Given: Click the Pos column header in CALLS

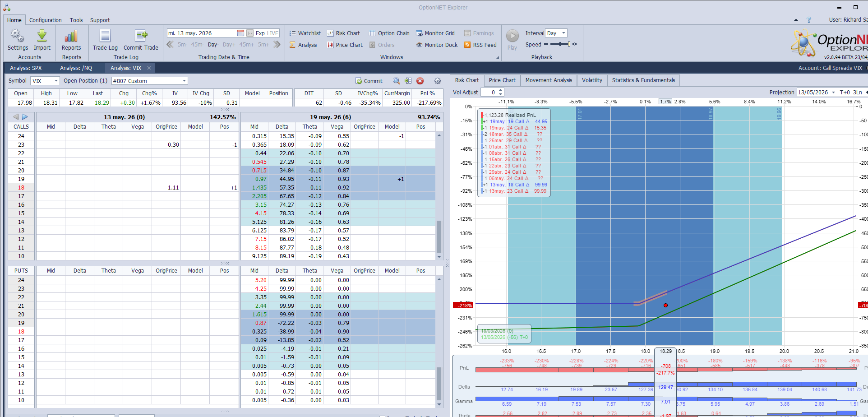Looking at the screenshot, I should [x=224, y=127].
